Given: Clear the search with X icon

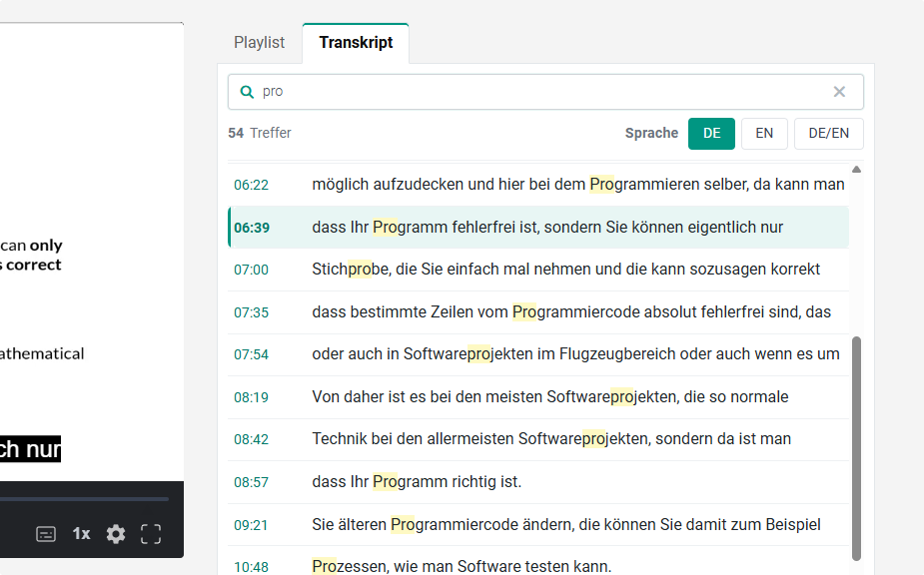Looking at the screenshot, I should [839, 92].
